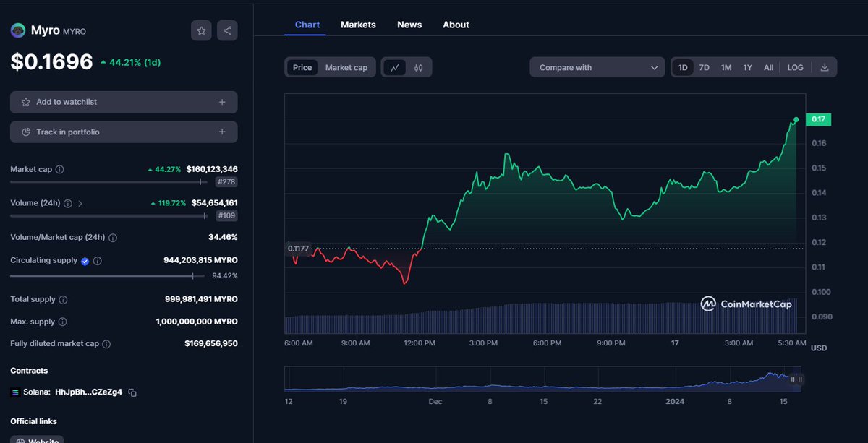Select the 1Y time range

(748, 67)
